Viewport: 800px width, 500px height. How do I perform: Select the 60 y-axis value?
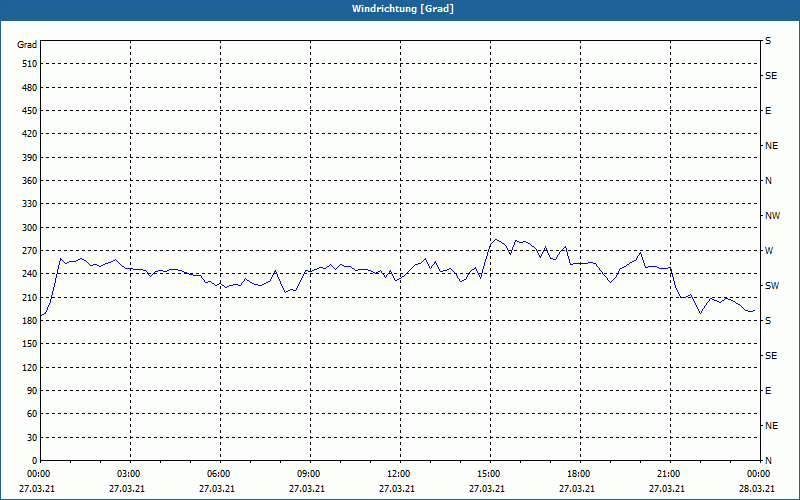32,414
